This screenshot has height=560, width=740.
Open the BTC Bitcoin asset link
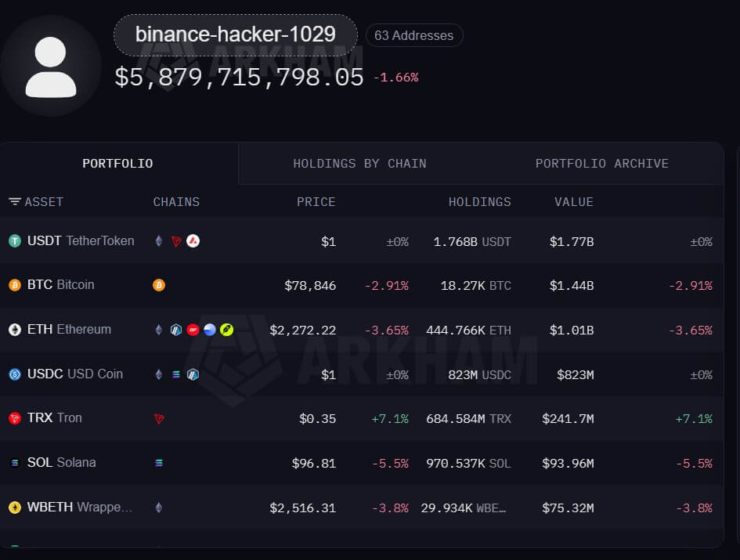pos(60,285)
